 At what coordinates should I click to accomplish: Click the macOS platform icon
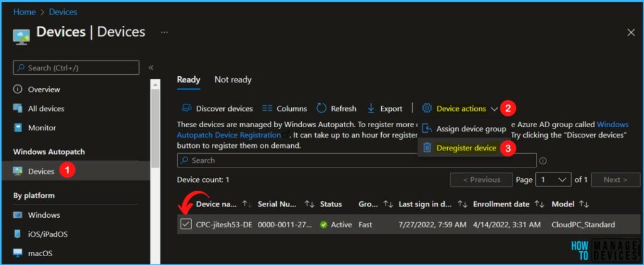tap(18, 253)
